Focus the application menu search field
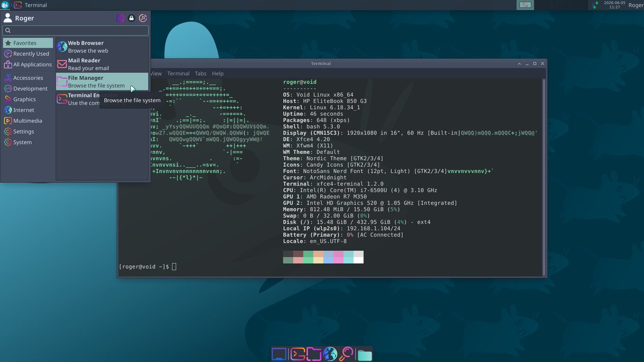Screen dimensions: 644x362 click(x=75, y=31)
